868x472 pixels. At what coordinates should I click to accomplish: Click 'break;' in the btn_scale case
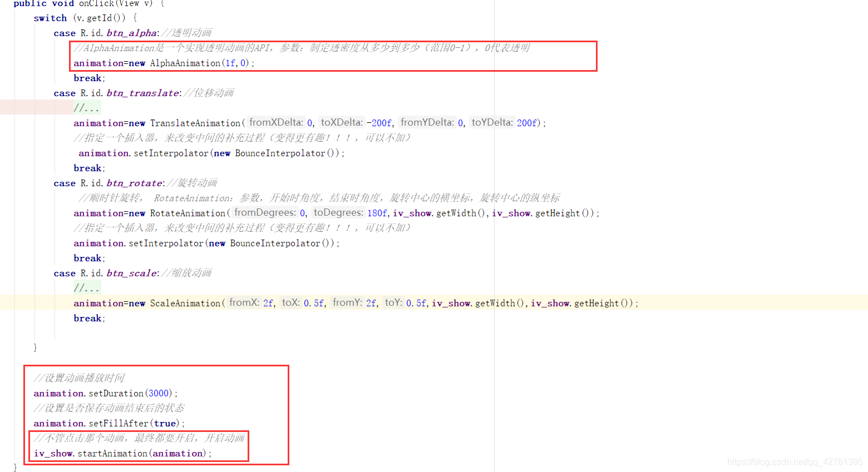pos(89,318)
